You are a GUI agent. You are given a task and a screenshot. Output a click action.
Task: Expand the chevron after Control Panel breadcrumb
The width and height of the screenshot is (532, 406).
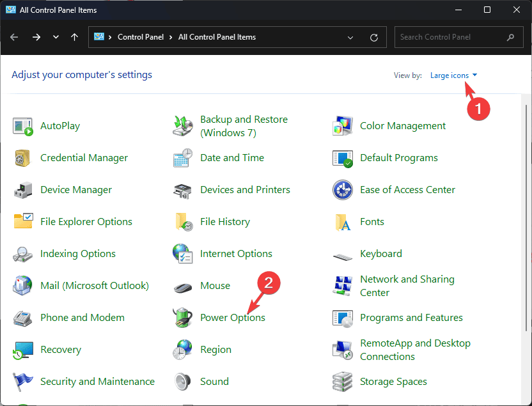(171, 37)
